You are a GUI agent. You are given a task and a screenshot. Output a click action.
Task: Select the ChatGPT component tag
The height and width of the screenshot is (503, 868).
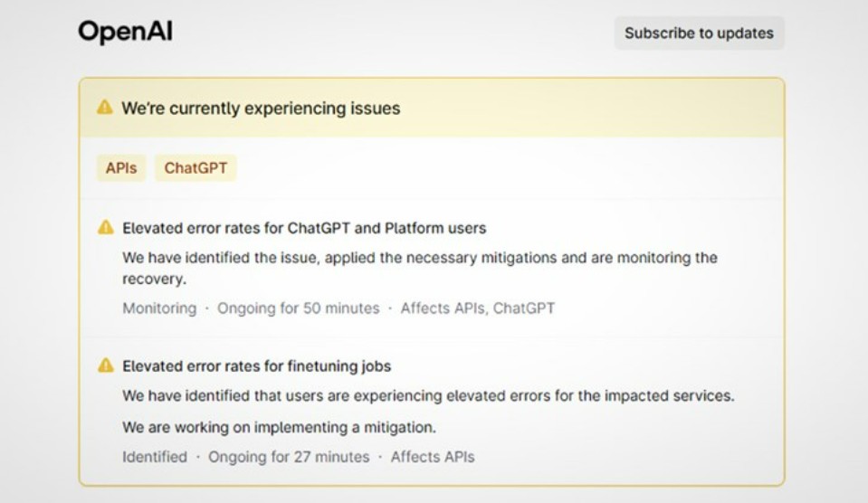coord(196,168)
